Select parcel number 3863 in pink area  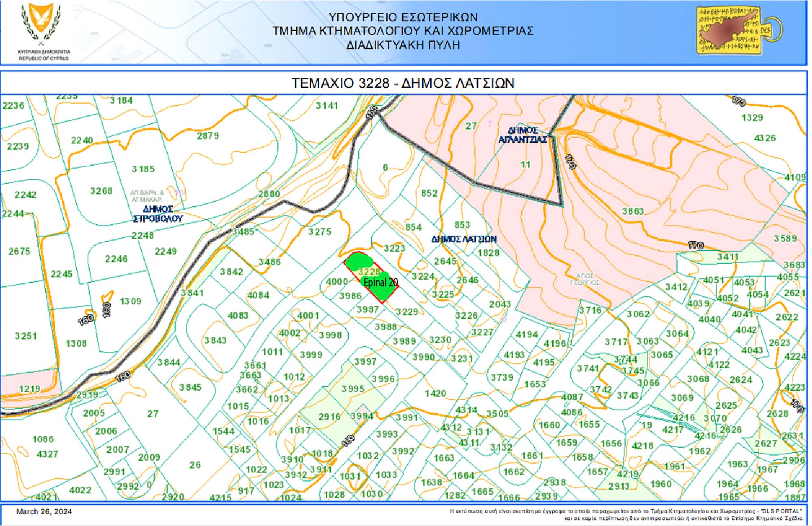click(633, 211)
